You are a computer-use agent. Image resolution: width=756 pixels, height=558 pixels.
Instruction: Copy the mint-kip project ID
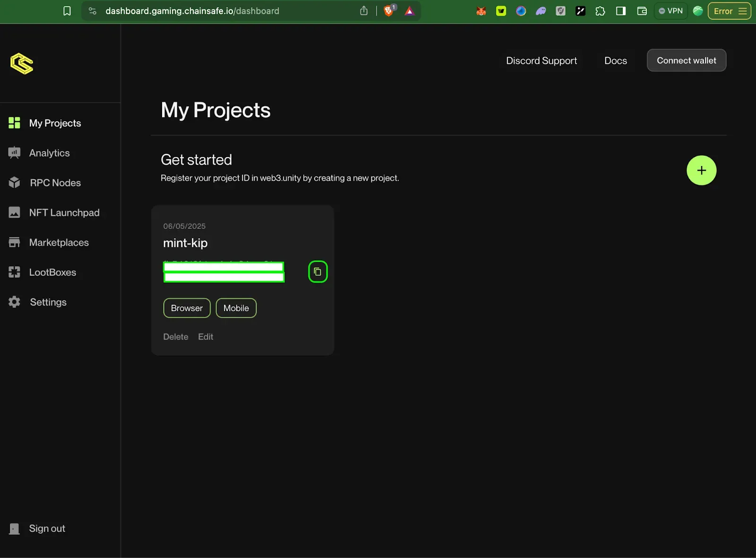pos(318,272)
